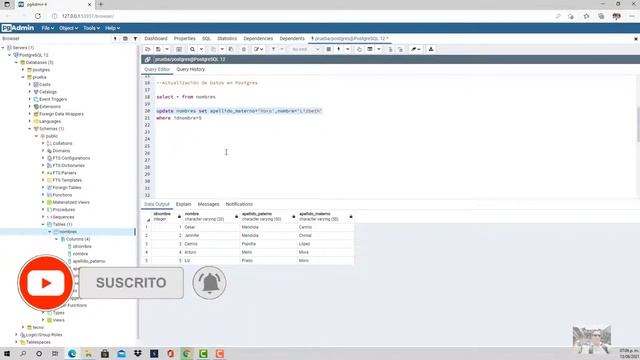Open the Find options dropdown arrow

[x=201, y=49]
